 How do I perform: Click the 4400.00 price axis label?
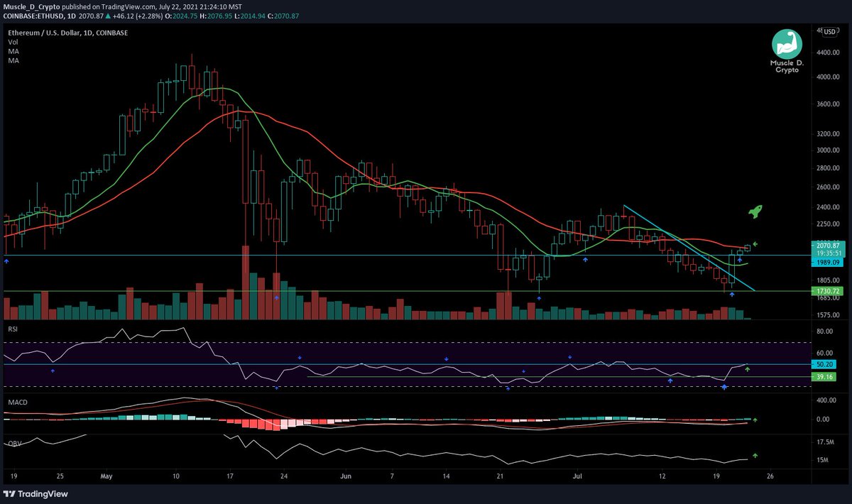tap(826, 53)
